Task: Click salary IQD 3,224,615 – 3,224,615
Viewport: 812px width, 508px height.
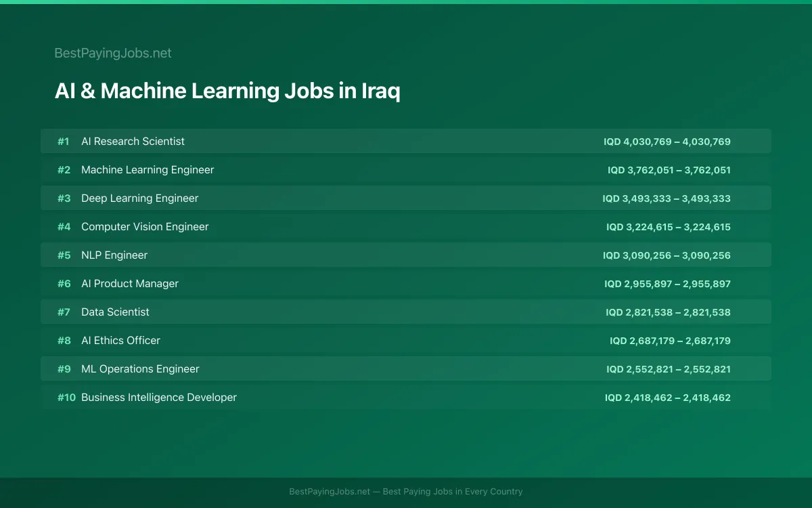Action: [669, 227]
